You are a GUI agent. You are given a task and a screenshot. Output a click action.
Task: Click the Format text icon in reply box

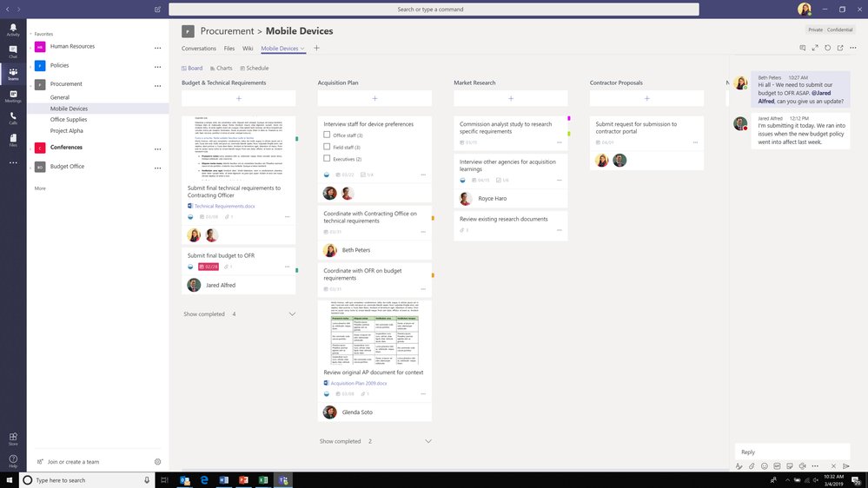point(739,466)
